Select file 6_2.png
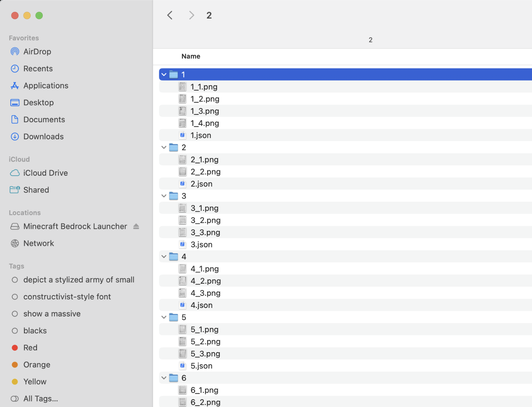The image size is (532, 407). pos(345,402)
